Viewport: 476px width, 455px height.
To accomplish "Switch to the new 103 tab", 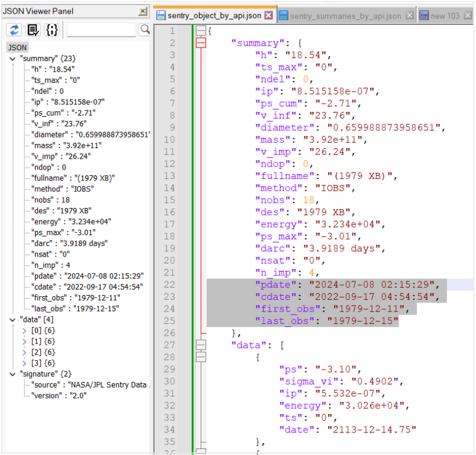I will pos(445,16).
